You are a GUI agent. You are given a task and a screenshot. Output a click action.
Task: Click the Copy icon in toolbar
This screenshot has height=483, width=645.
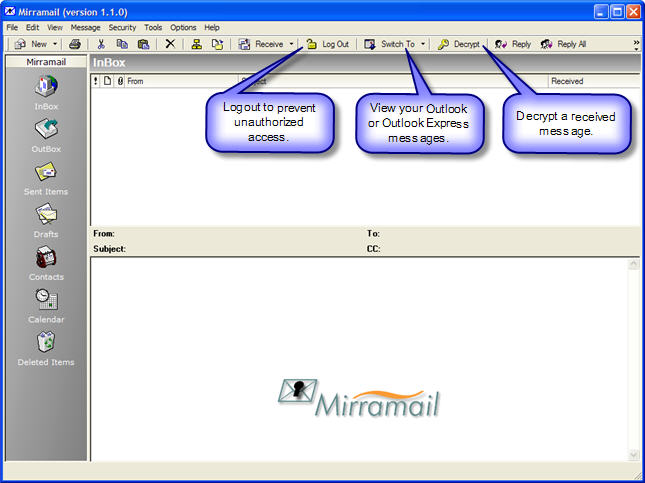click(122, 44)
